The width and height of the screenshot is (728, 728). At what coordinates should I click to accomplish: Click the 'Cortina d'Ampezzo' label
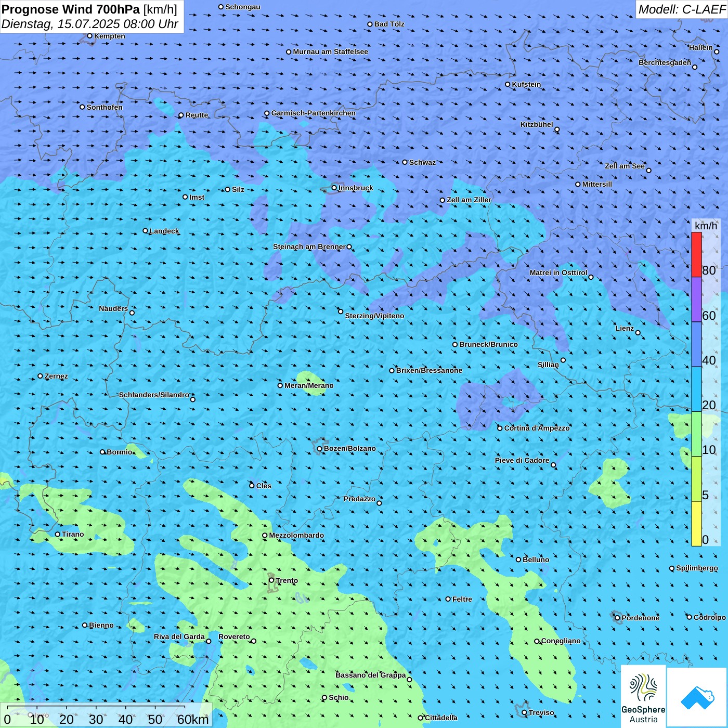coord(537,428)
